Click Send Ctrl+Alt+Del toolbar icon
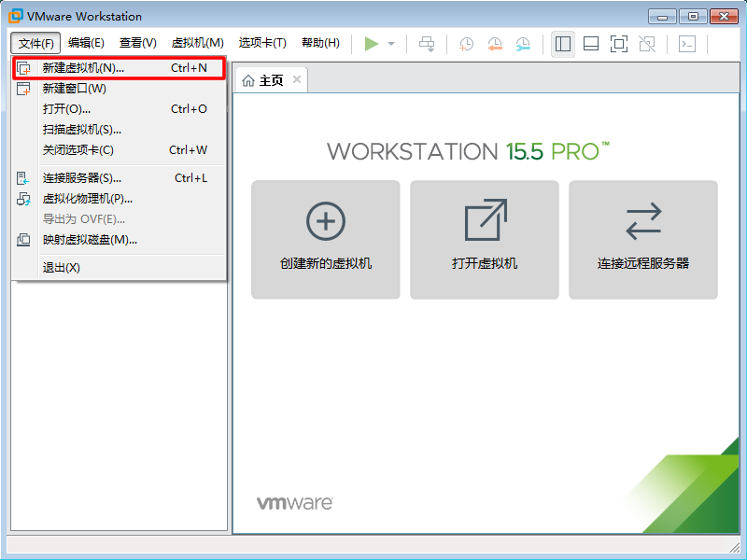This screenshot has width=747, height=560. [427, 44]
